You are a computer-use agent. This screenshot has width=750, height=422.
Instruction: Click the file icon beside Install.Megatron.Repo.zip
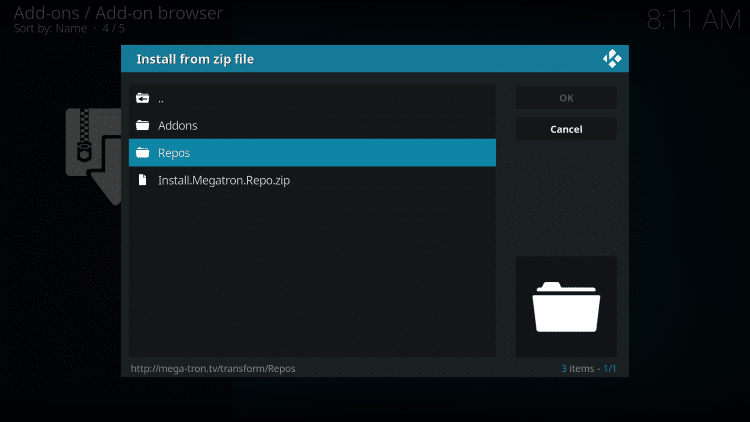pyautogui.click(x=142, y=180)
